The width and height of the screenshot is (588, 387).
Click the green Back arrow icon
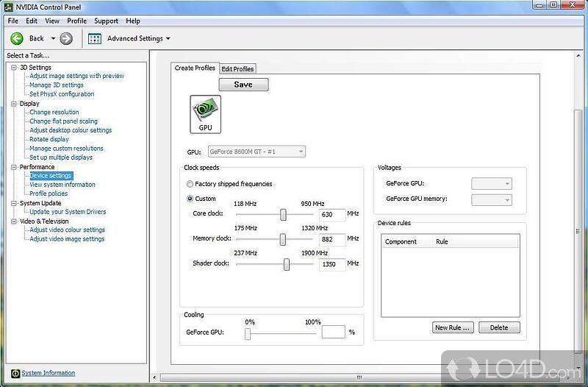17,38
